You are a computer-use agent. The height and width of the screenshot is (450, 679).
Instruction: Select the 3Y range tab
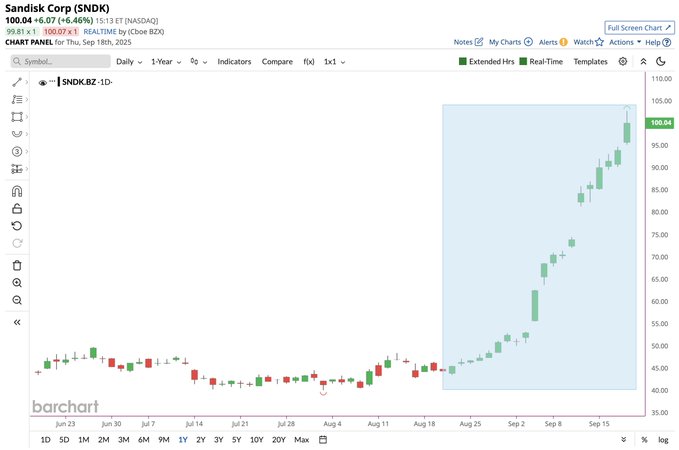tap(219, 440)
